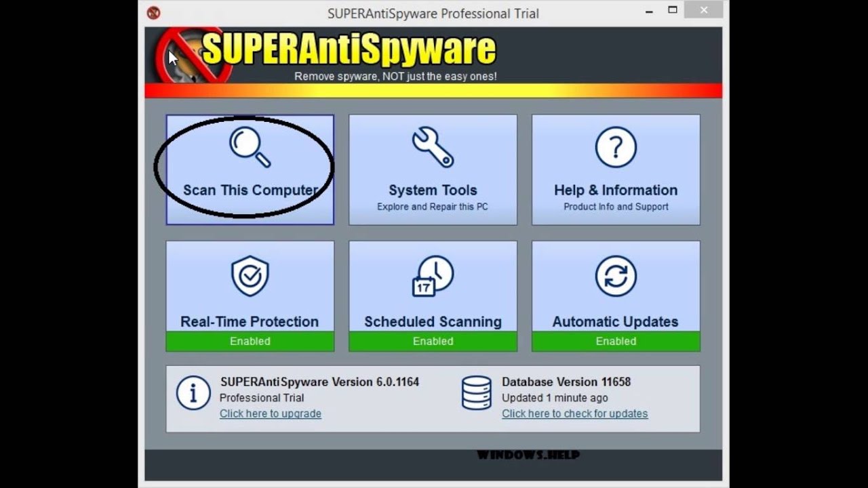Click the database stack icon
The image size is (868, 488).
(476, 393)
